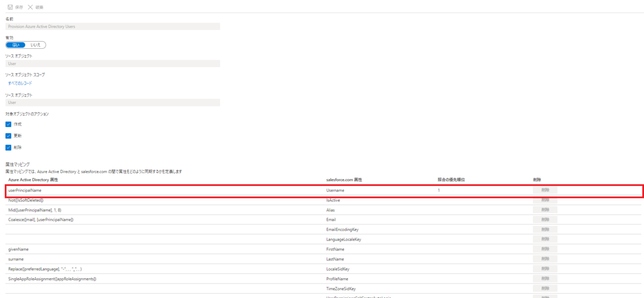Screen dimensions: 644x298
Task: Click 削除 button in IsActive row
Action: 545,200
